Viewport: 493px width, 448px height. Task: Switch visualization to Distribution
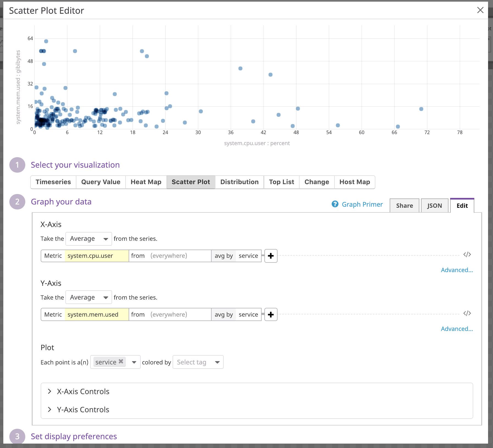239,182
